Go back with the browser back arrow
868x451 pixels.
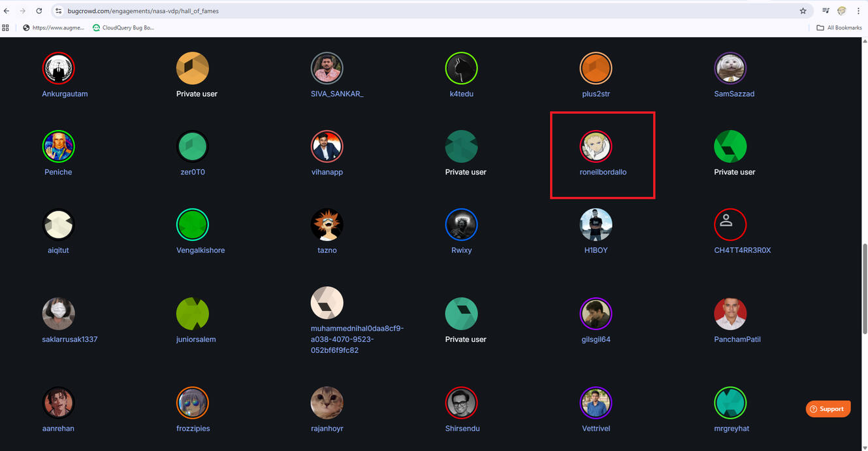(x=7, y=11)
